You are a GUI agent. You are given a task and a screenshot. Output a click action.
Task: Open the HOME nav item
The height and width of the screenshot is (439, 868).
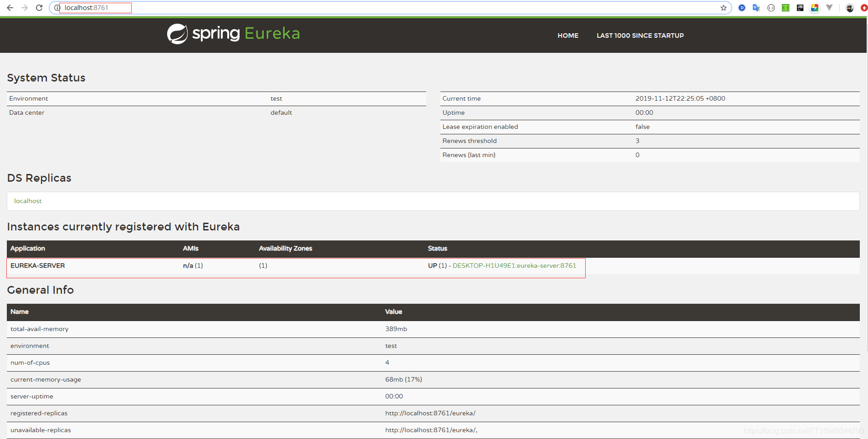point(568,36)
